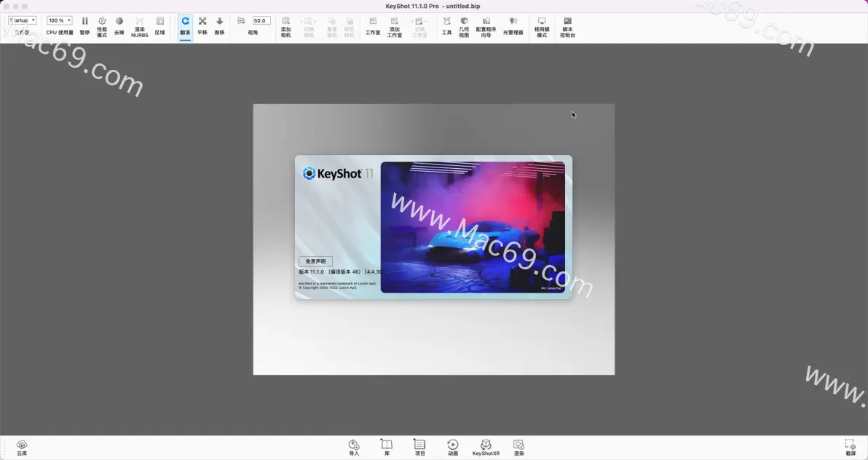
Task: Open Geometry View (几何视图)
Action: pos(464,27)
